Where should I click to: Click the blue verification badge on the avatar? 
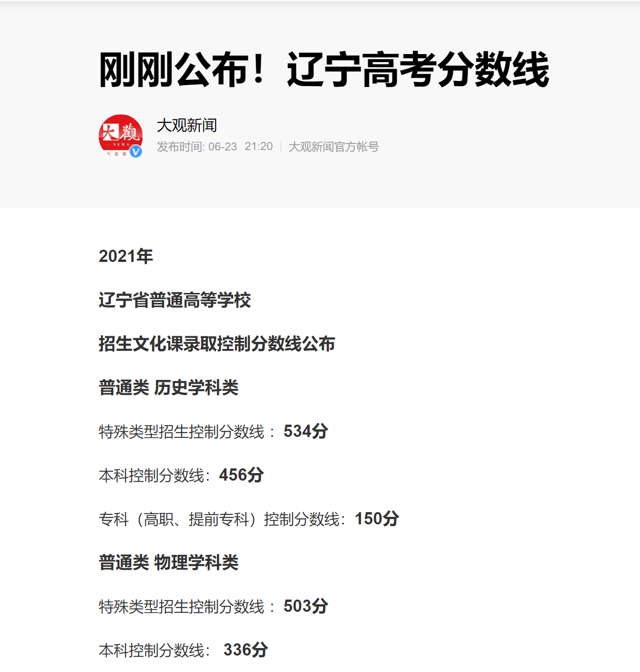tap(136, 151)
